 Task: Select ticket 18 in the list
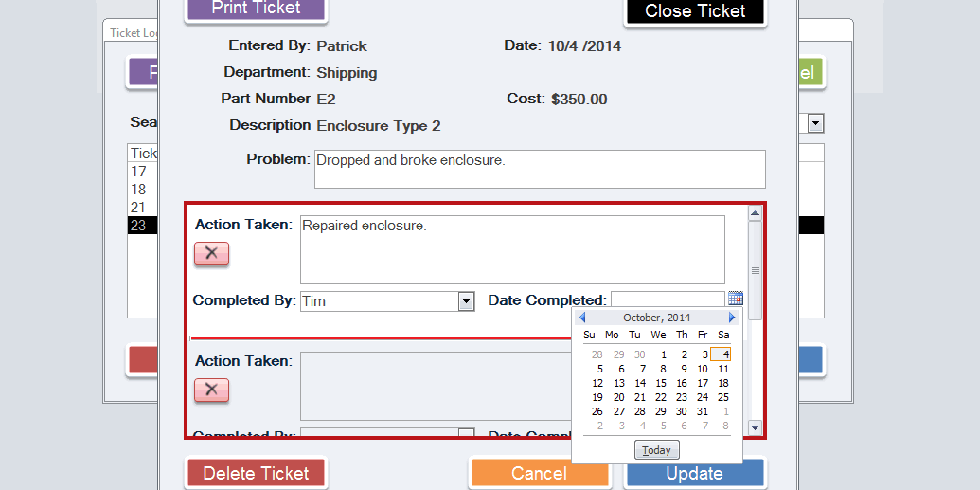click(x=139, y=190)
